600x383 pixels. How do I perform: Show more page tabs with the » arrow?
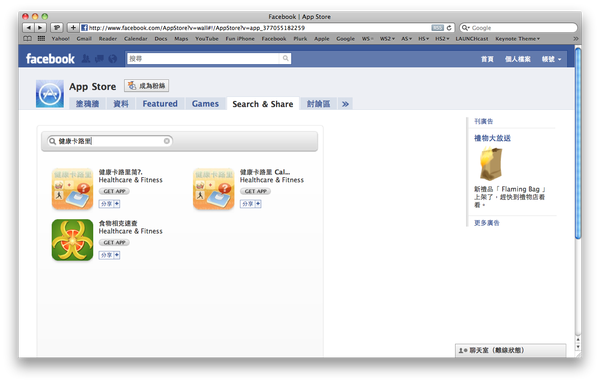click(345, 104)
